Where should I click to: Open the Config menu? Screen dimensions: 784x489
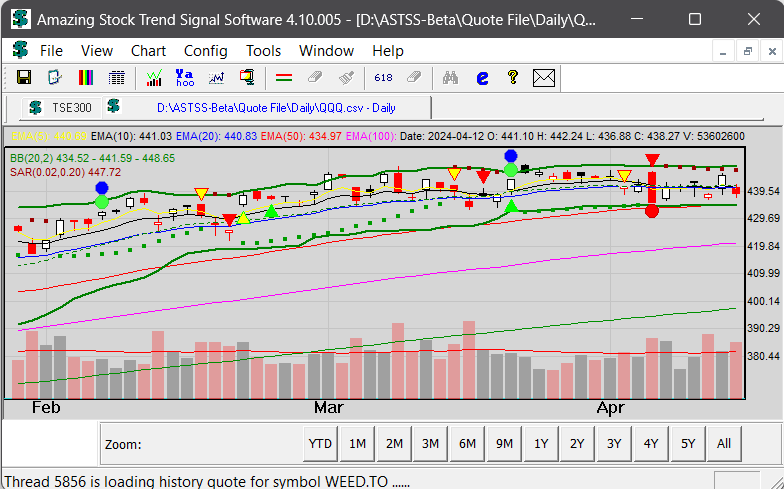tap(205, 51)
